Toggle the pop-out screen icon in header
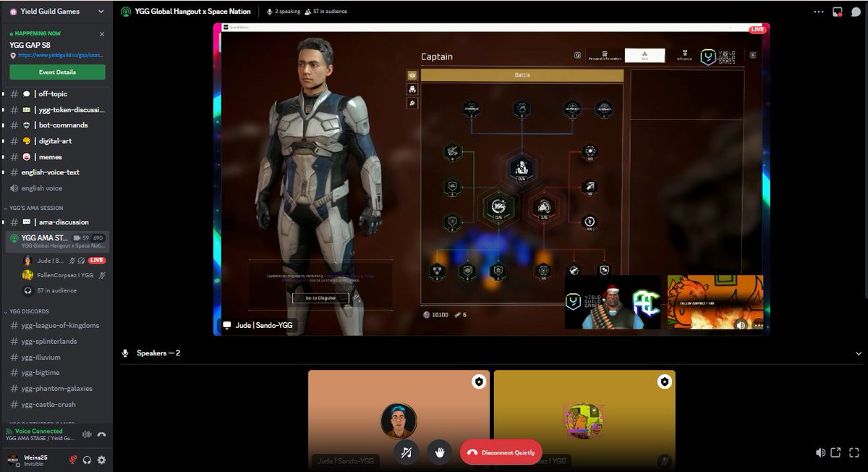The width and height of the screenshot is (868, 472). point(838,12)
